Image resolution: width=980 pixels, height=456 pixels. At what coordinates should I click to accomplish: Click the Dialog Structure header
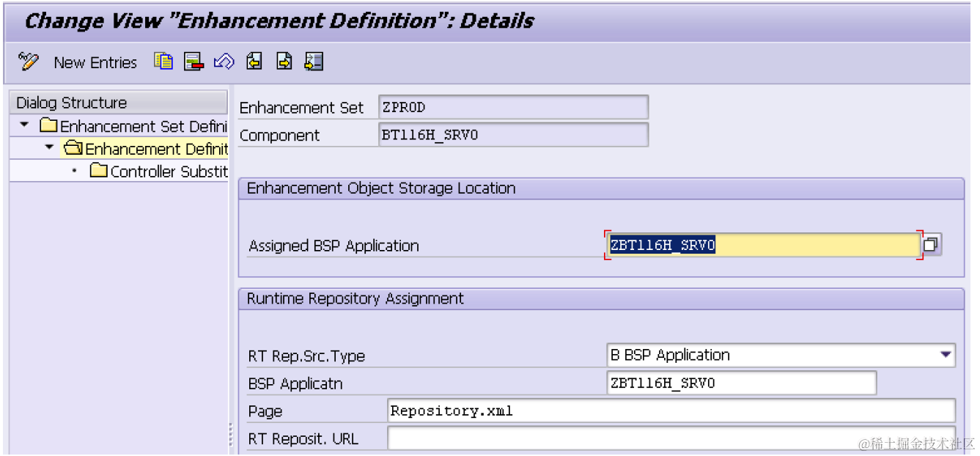119,103
